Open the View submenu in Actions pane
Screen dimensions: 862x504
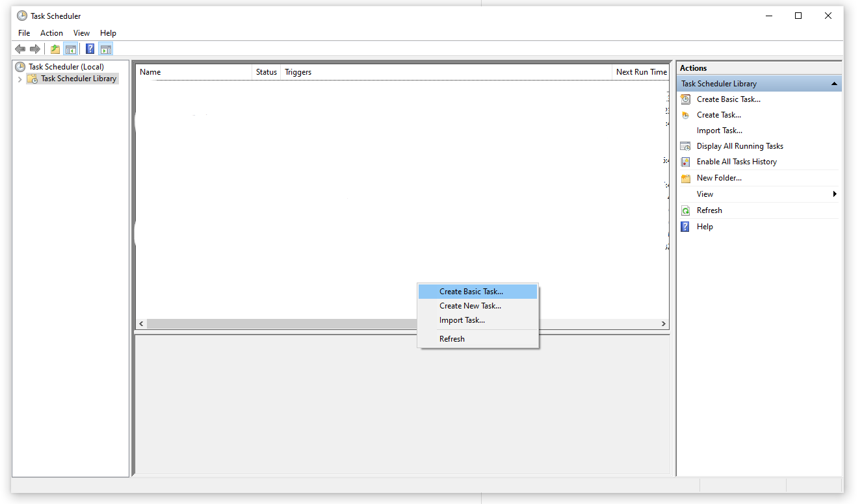coord(705,194)
